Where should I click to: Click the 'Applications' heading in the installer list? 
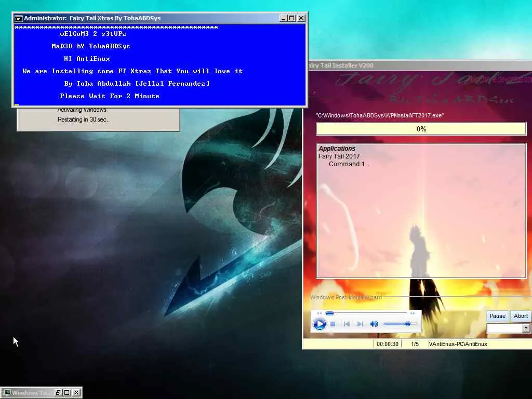337,148
